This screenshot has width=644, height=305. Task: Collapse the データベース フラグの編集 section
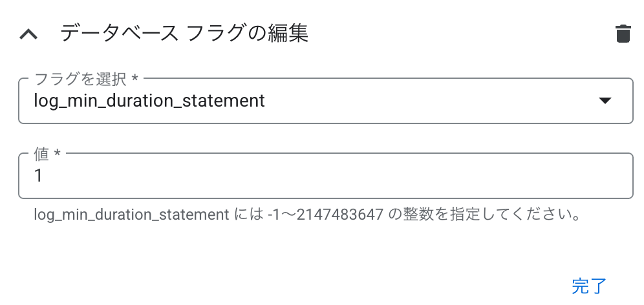pos(28,34)
